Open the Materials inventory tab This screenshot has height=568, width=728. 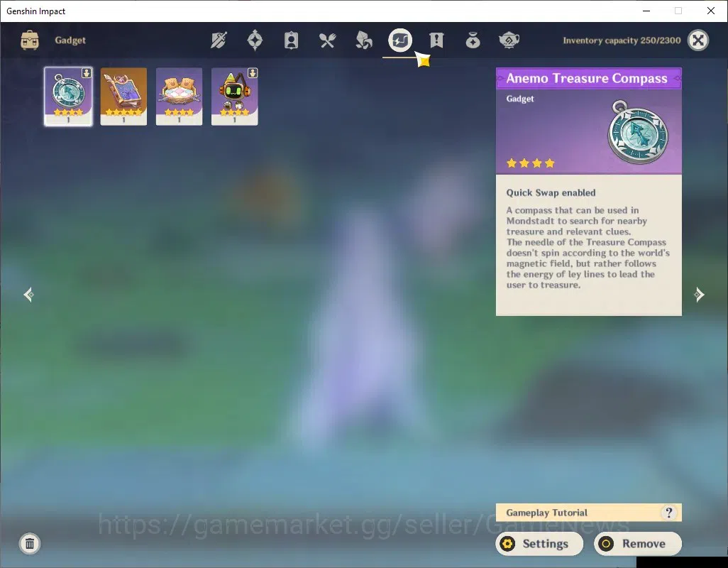tap(363, 40)
